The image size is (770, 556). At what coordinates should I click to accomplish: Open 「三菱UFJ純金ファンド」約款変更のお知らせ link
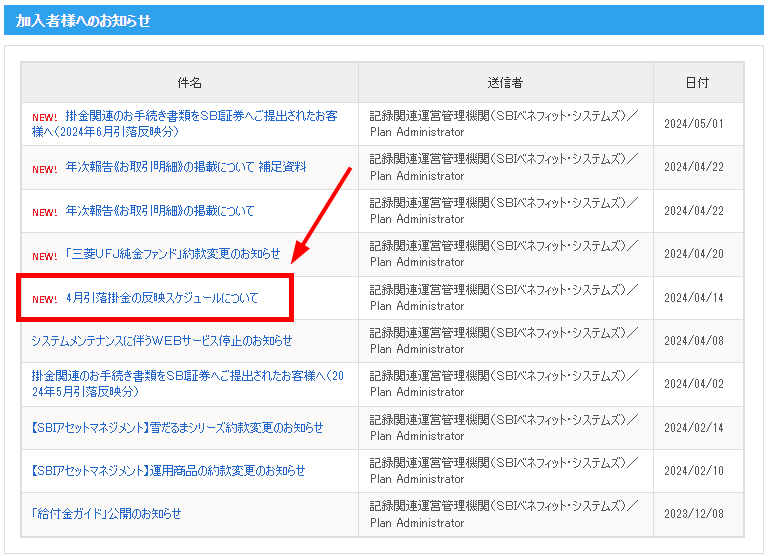coord(172,254)
